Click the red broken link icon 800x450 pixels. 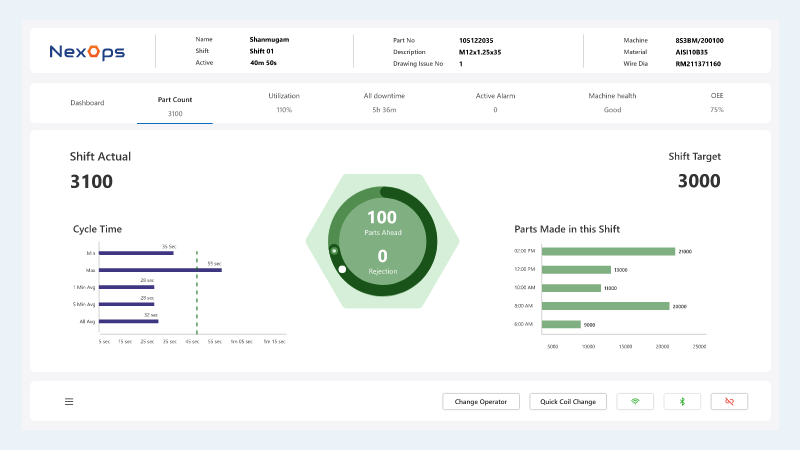729,402
